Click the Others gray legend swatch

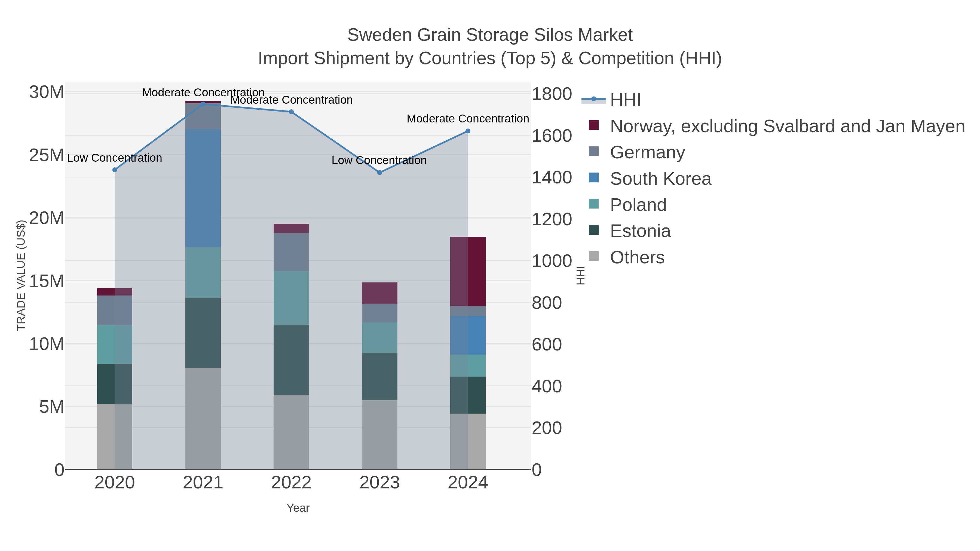coord(593,256)
